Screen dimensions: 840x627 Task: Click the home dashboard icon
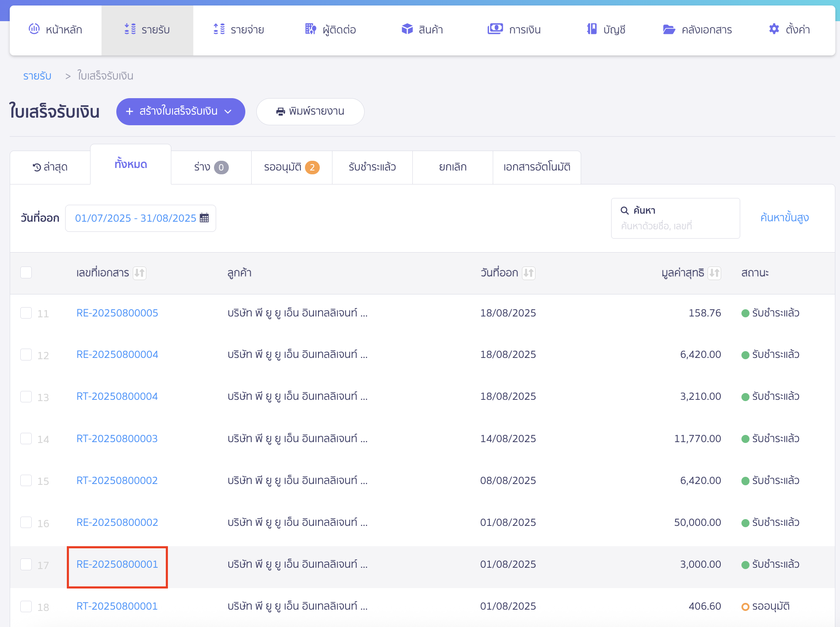pos(34,29)
